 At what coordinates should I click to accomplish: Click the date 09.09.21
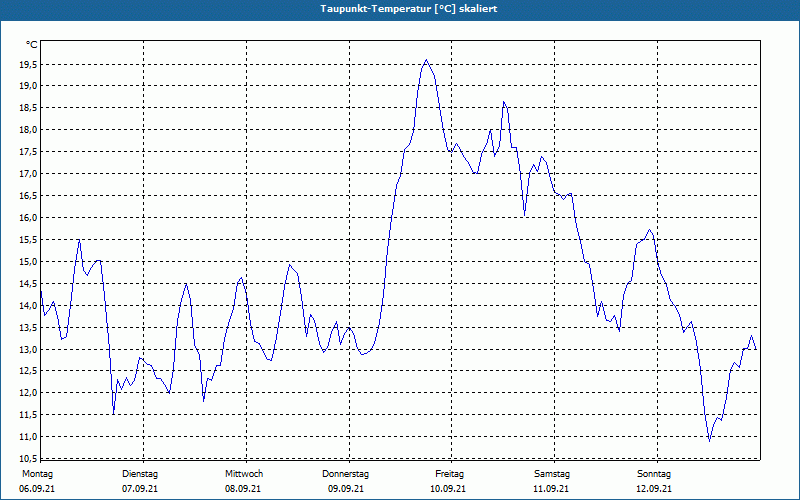click(x=346, y=489)
